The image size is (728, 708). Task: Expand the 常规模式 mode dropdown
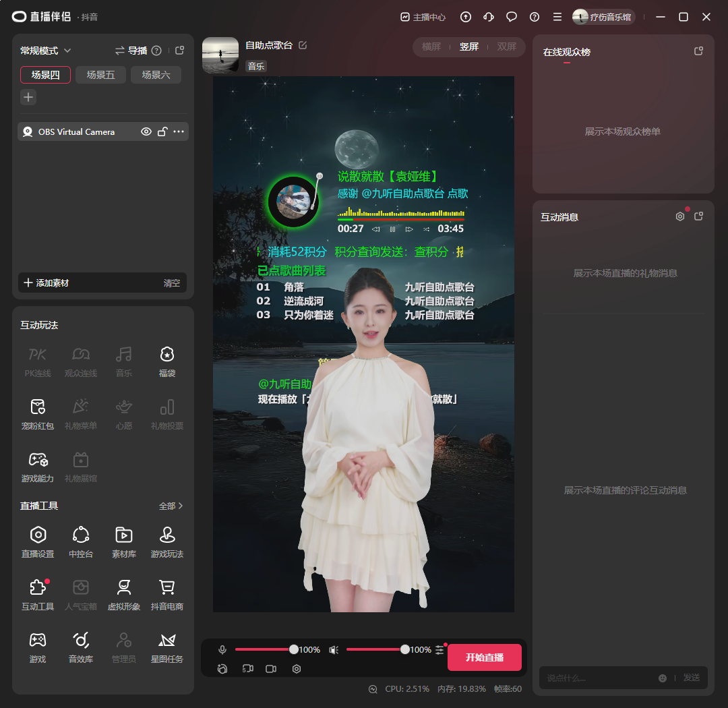pos(46,51)
